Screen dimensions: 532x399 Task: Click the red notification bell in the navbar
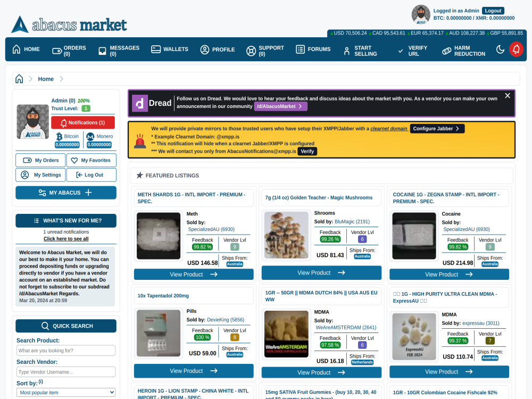pos(516,49)
